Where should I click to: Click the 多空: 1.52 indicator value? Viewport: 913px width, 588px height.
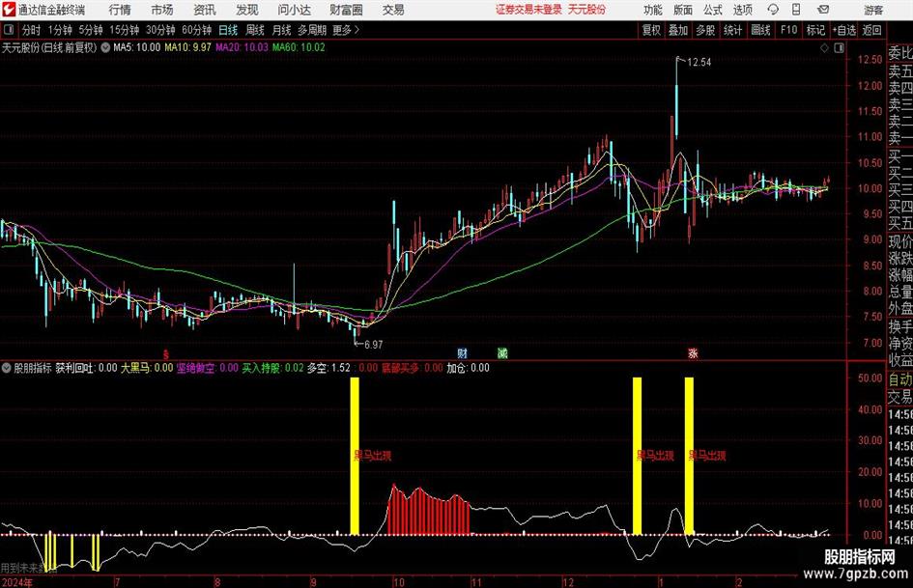pos(329,368)
